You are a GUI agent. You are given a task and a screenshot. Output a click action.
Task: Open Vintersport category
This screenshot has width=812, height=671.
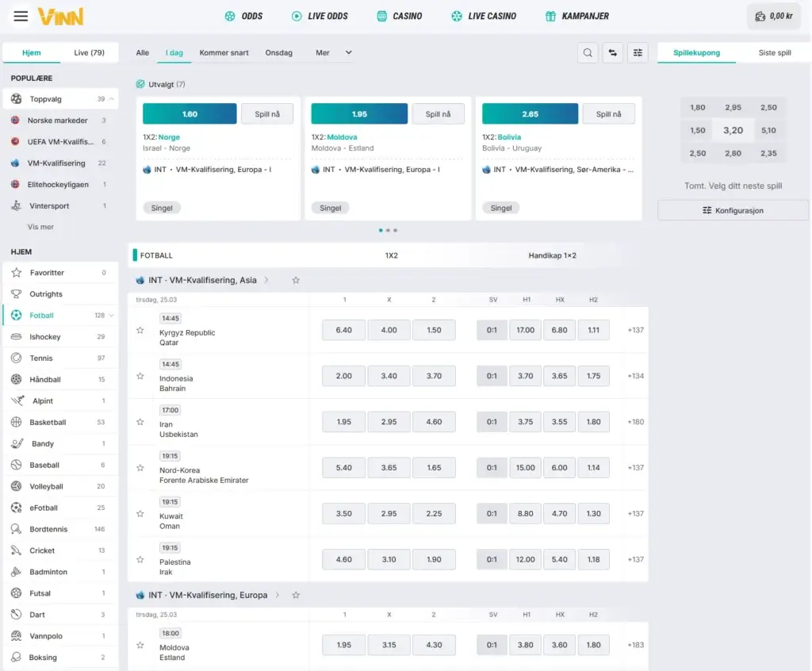(x=60, y=205)
